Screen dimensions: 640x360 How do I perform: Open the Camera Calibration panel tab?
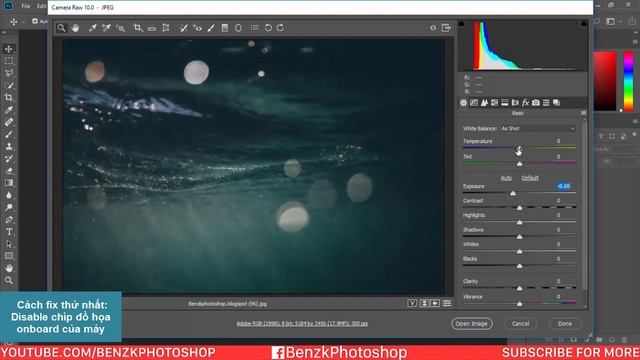[536, 103]
